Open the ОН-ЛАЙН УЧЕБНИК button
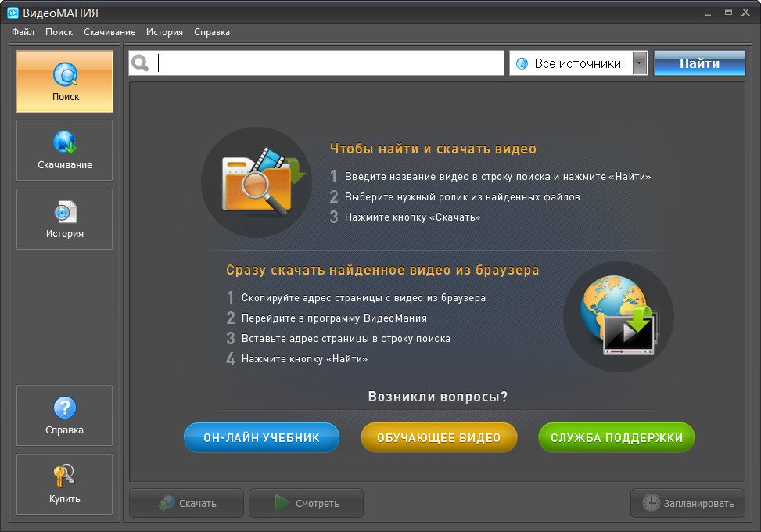 click(x=261, y=437)
